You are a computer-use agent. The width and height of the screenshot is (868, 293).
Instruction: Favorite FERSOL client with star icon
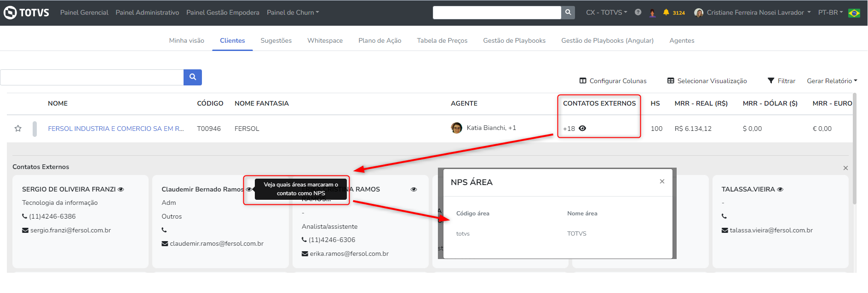pos(18,129)
